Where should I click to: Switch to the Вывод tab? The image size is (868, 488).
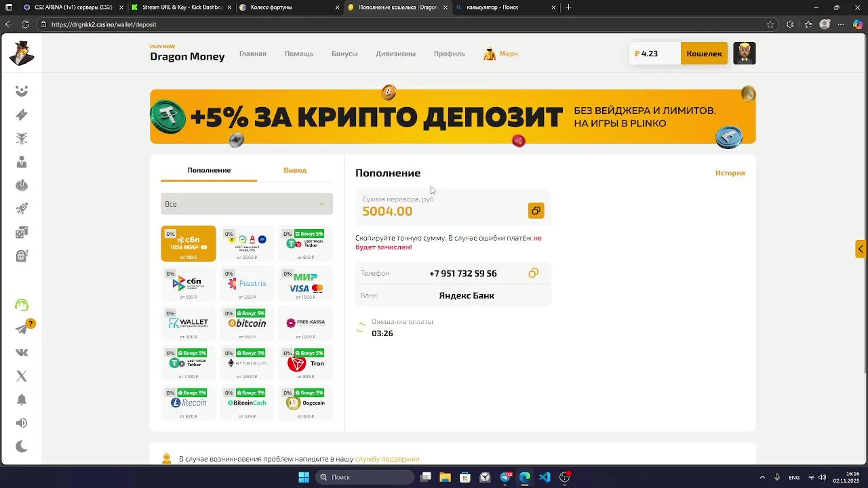[295, 170]
